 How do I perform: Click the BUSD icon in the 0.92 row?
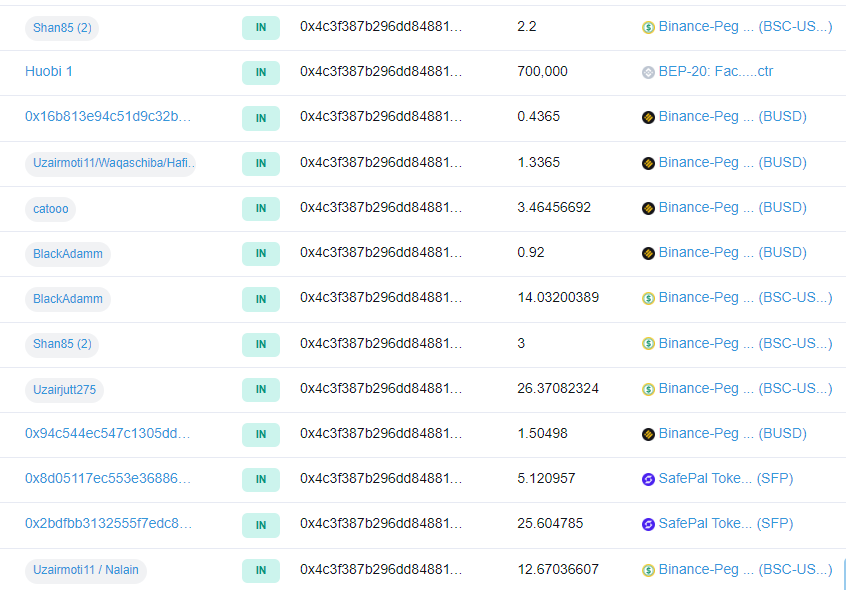click(648, 253)
